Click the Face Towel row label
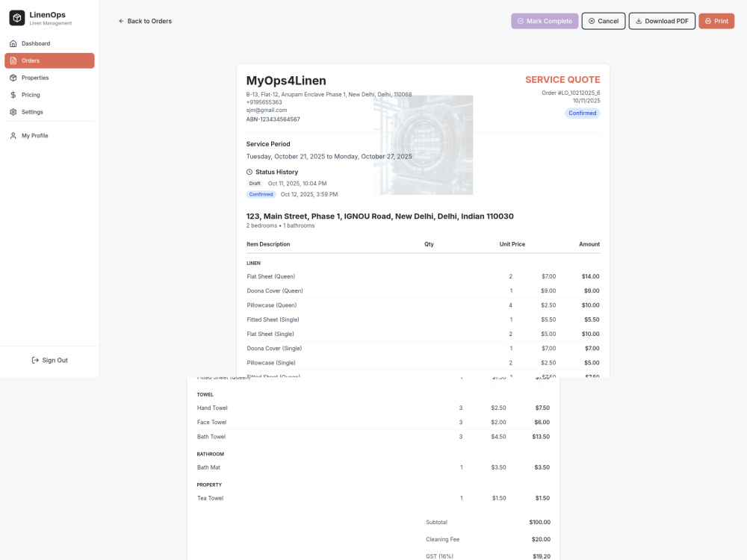This screenshot has height=560, width=747. [x=211, y=423]
